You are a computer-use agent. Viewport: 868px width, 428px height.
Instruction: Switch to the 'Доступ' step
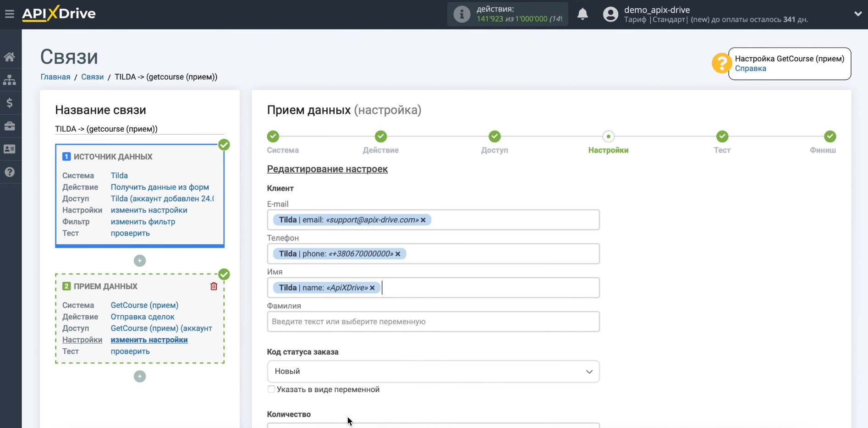(x=494, y=137)
